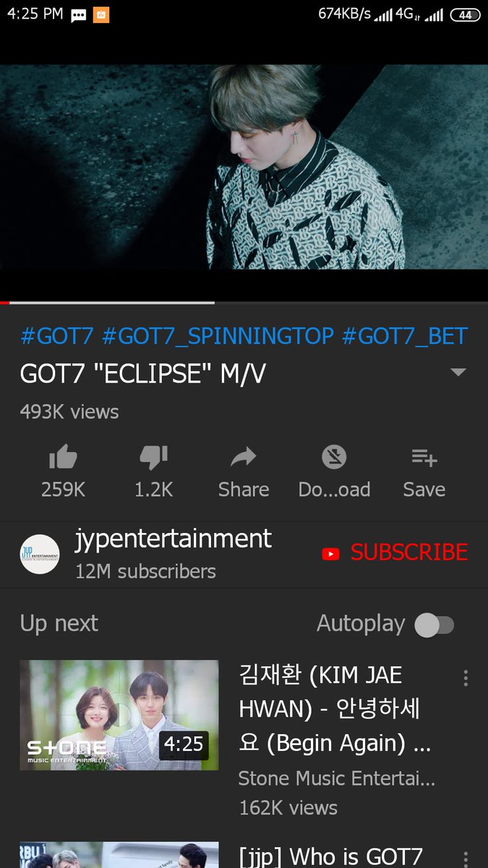Open the #GOT7_BET hashtag link

[x=405, y=336]
